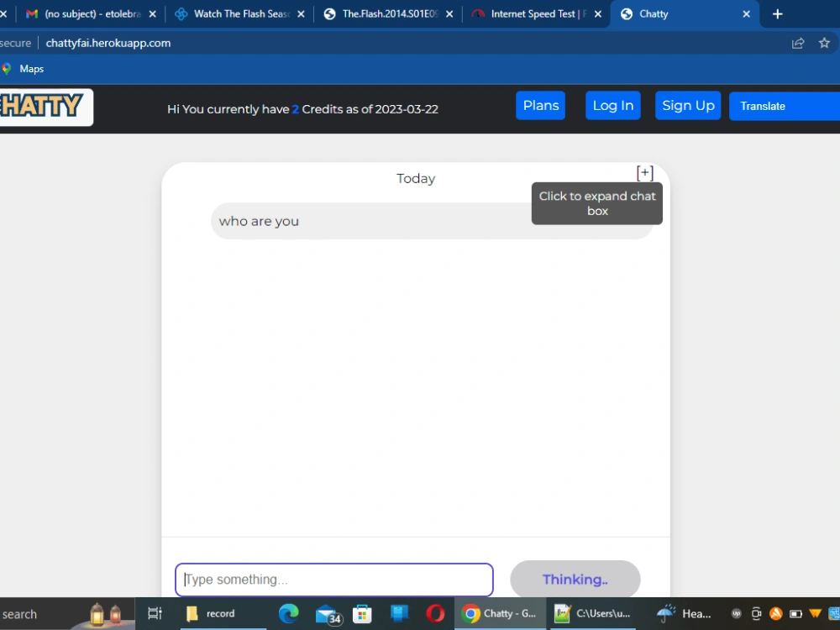Bookmark this page with star icon
The width and height of the screenshot is (840, 630).
pos(824,44)
